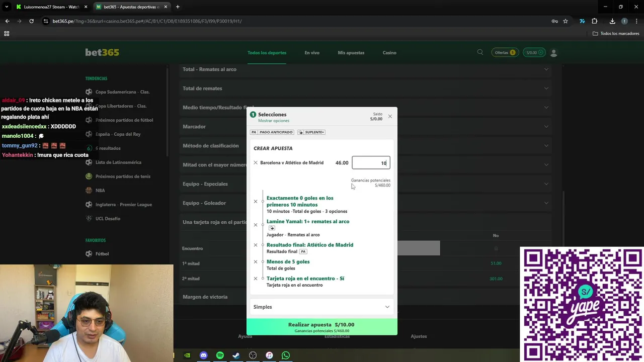Screen dimensions: 644x362
Task: Remove the Barcelona v Atlético de Madrid bet
Action: [256, 163]
